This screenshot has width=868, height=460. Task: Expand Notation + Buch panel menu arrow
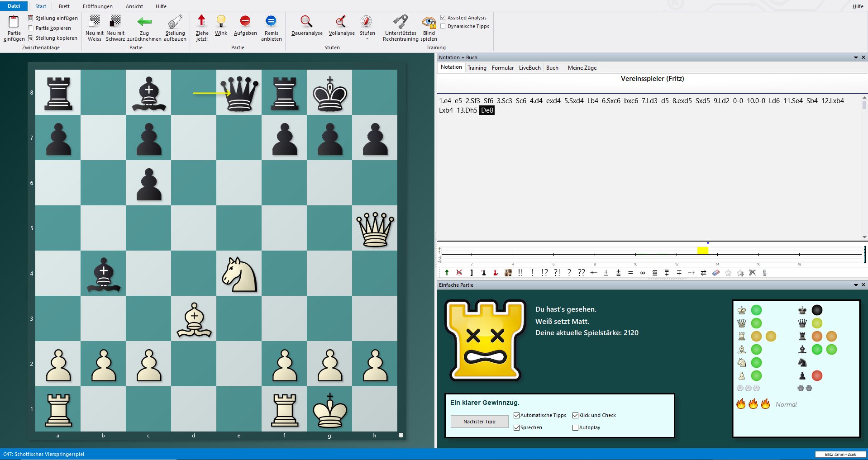click(x=856, y=57)
